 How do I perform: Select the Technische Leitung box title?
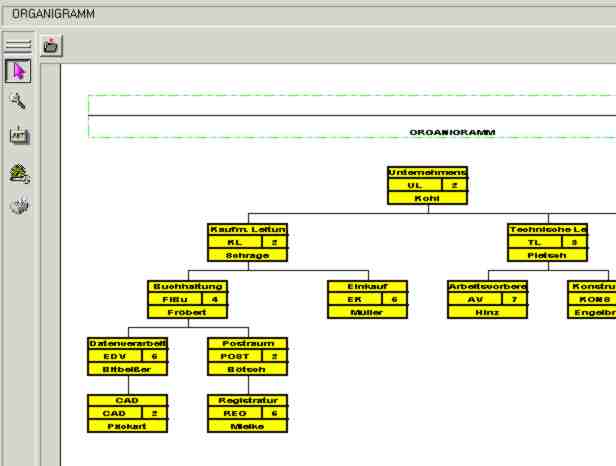[x=548, y=229]
